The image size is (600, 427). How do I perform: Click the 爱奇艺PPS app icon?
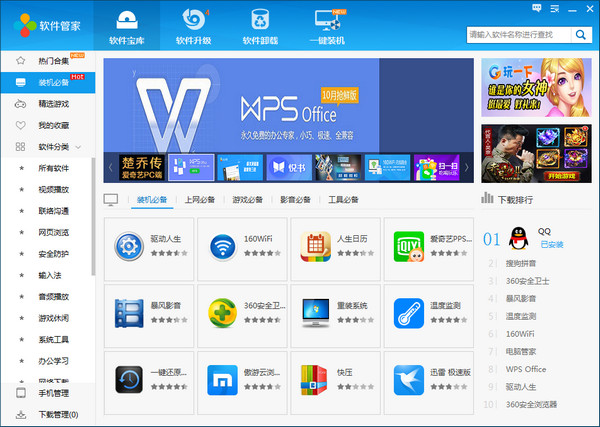pyautogui.click(x=409, y=246)
